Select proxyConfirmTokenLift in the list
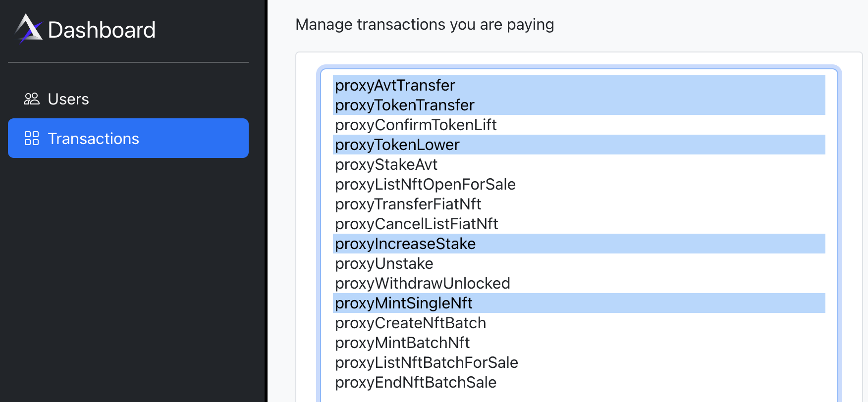The height and width of the screenshot is (402, 868). [416, 125]
